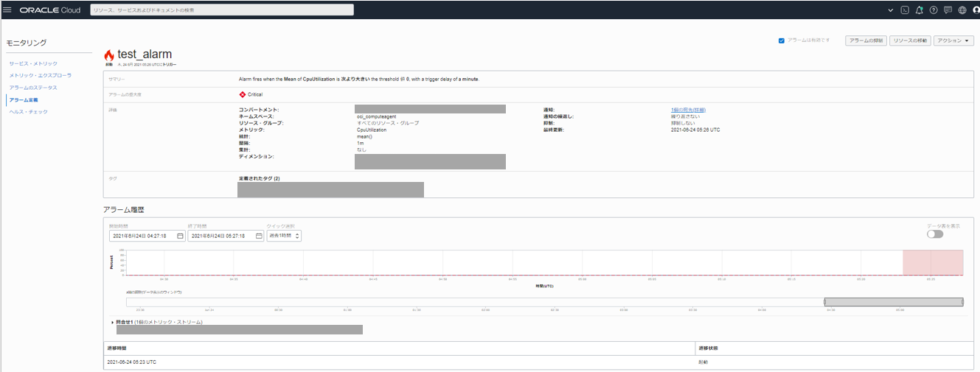Viewport: 980px width, 372px height.
Task: Toggle the データ表を表示 switch on
Action: coord(935,234)
